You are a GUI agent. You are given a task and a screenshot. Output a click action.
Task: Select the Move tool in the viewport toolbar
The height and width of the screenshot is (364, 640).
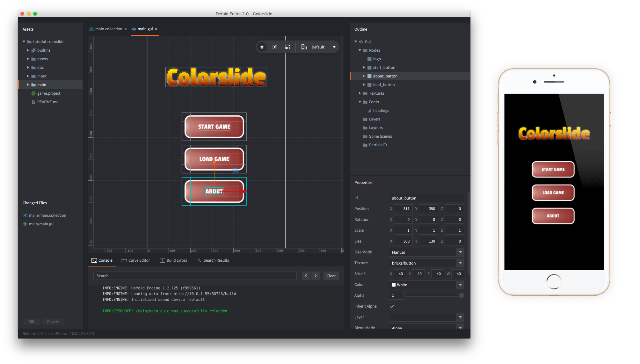point(262,47)
